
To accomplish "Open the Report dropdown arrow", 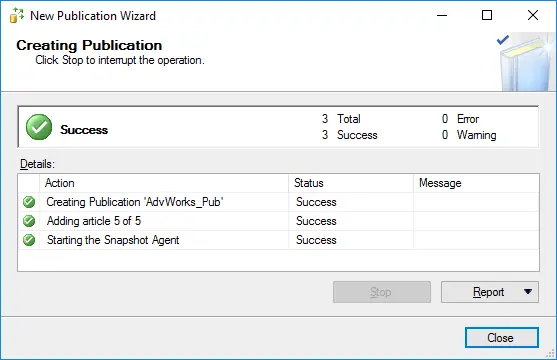I will (528, 292).
